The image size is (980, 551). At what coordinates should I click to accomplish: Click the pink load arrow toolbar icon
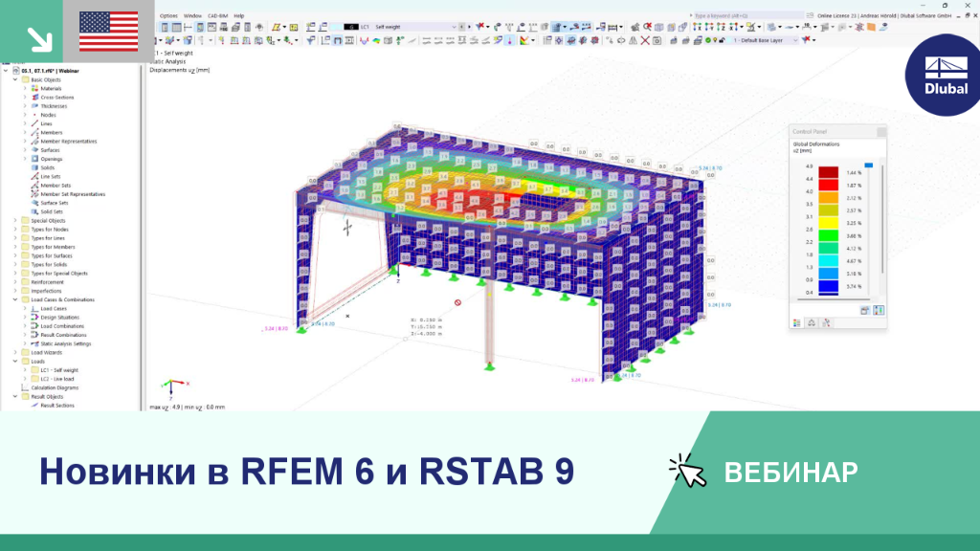510,40
